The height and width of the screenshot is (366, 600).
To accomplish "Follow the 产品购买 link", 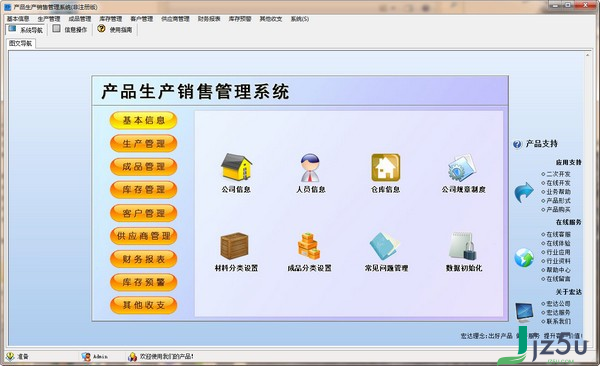I will pyautogui.click(x=558, y=209).
